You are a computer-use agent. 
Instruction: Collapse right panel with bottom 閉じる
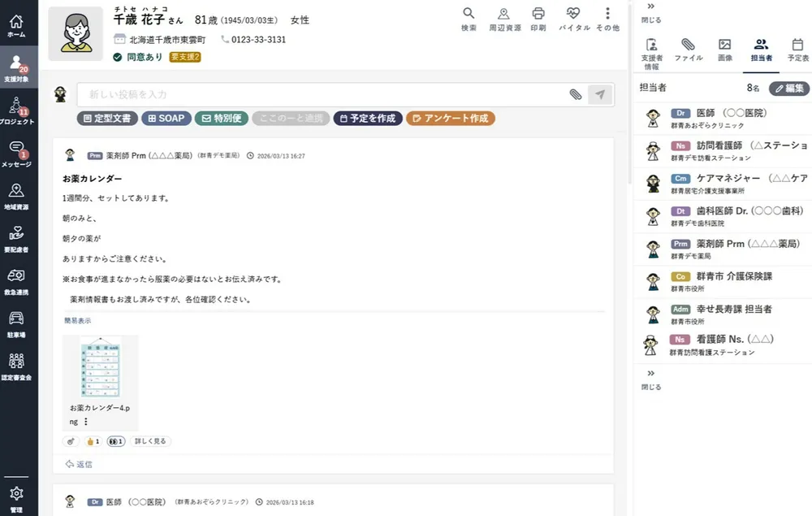[651, 379]
